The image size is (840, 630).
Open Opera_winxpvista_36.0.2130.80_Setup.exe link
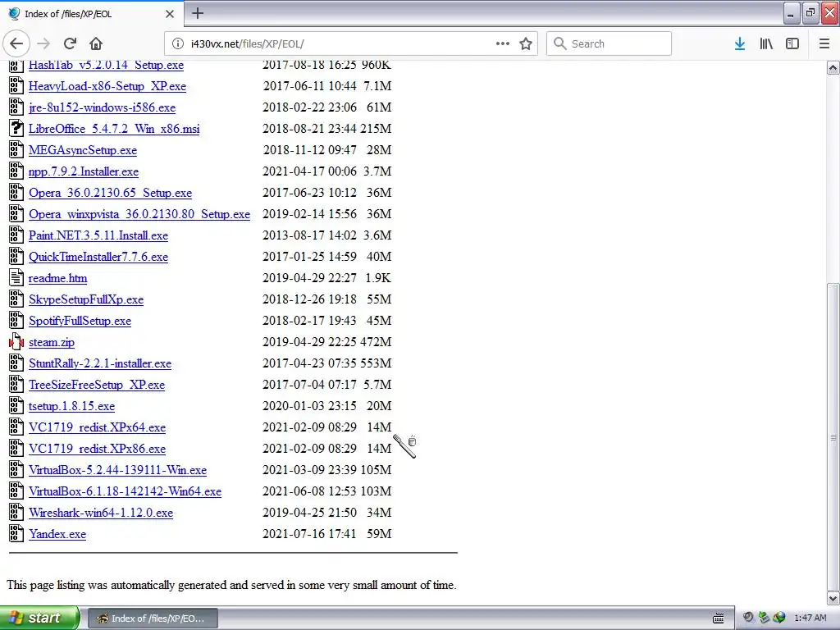pyautogui.click(x=139, y=214)
